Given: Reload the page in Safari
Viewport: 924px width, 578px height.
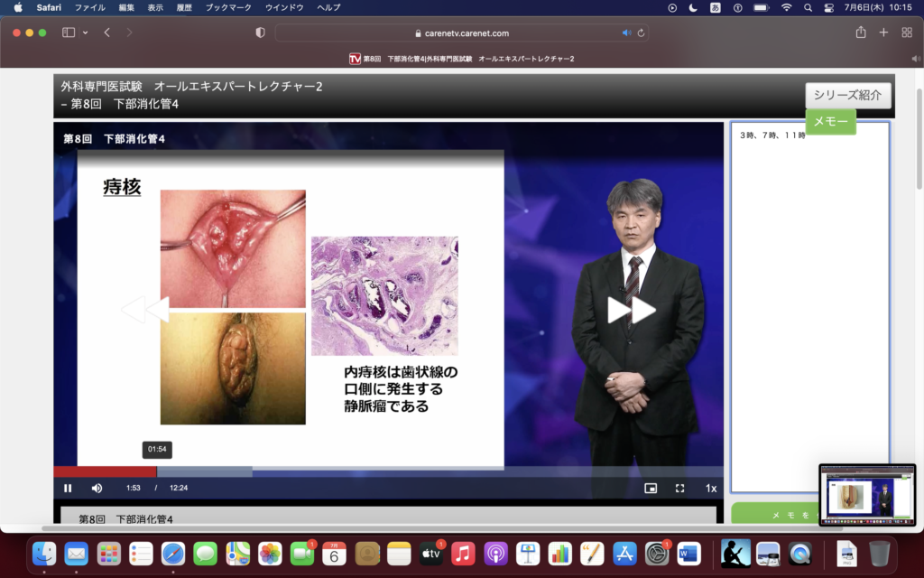Looking at the screenshot, I should 641,33.
